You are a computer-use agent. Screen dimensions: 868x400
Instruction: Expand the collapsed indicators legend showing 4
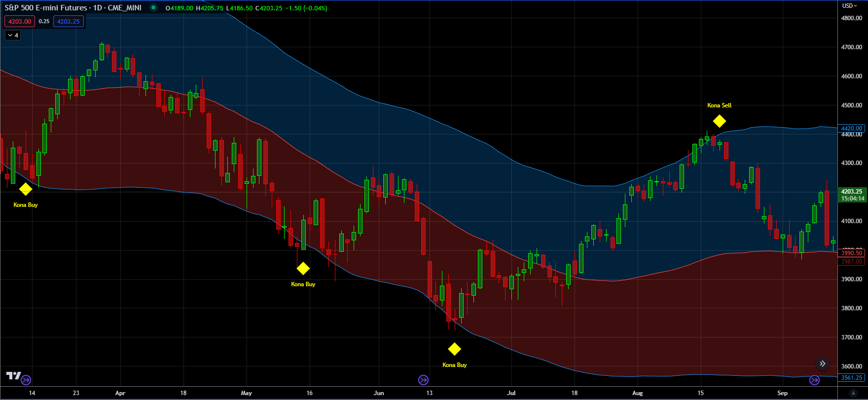pos(13,35)
